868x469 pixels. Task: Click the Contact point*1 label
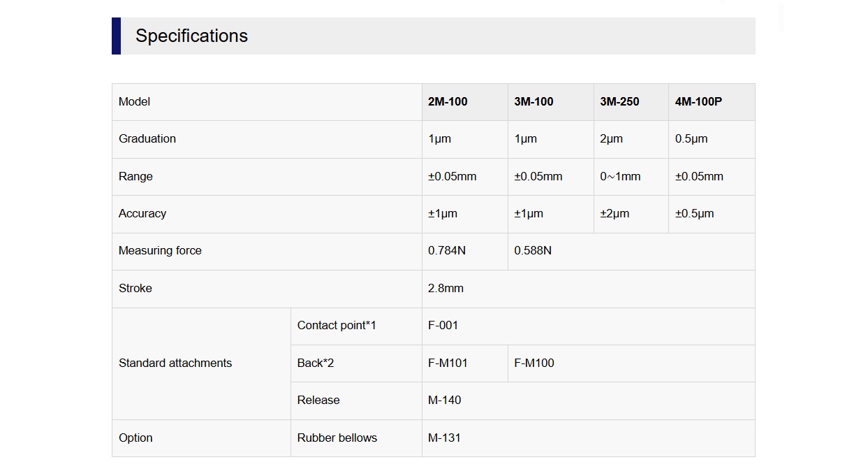tap(337, 325)
